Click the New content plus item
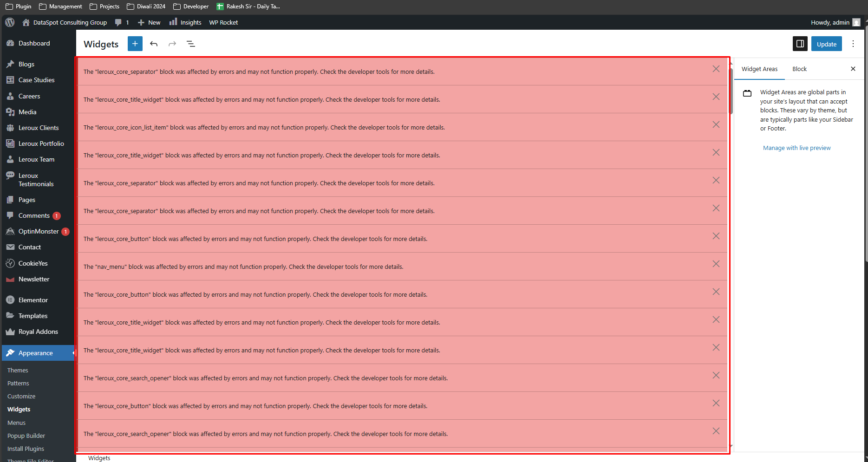Screen dimensions: 868x462 tap(149, 22)
